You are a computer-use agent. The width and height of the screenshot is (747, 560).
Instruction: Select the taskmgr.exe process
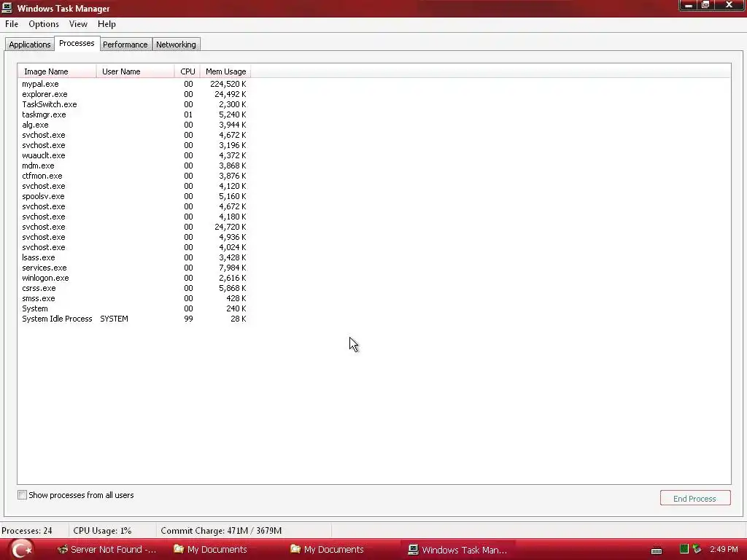coord(134,114)
